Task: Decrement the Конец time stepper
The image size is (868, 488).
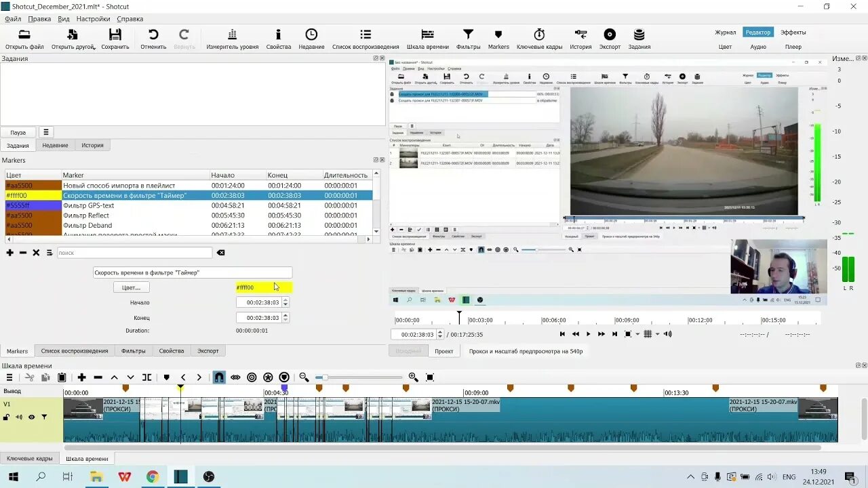Action: point(285,320)
